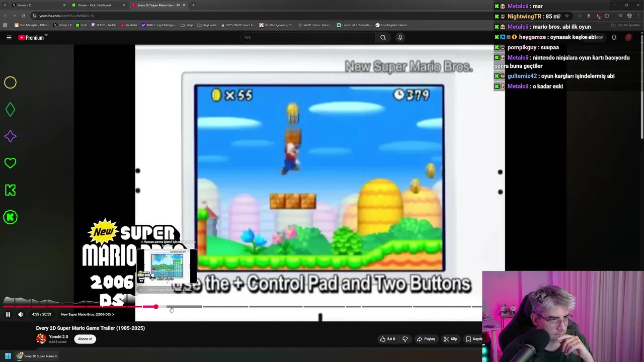Open Ücretsiz Çevrimiçi bookmark
This screenshot has width=644, height=362.
tap(277, 25)
